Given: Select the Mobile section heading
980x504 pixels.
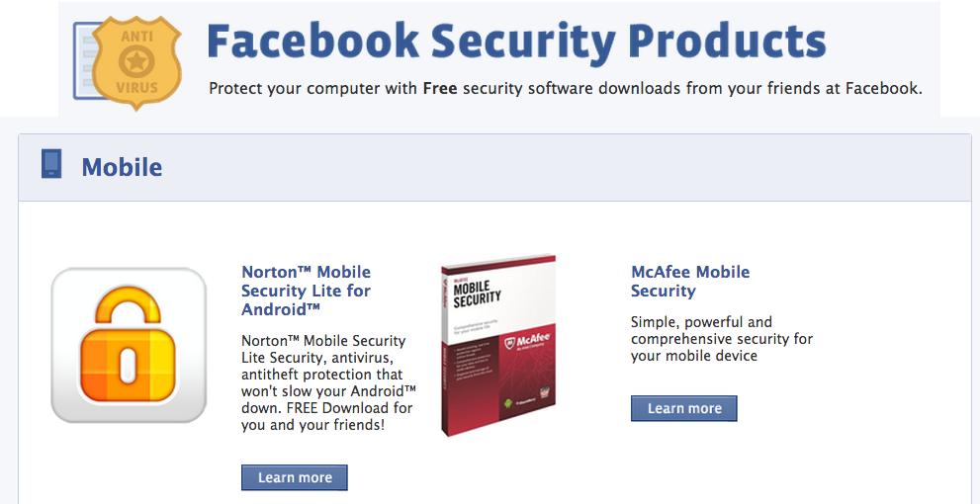Looking at the screenshot, I should [122, 166].
